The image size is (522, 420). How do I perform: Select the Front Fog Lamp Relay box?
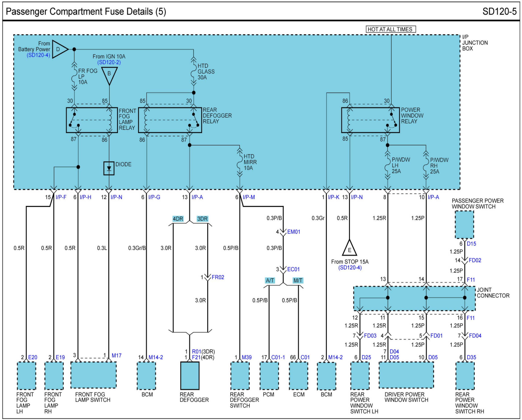[x=92, y=120]
